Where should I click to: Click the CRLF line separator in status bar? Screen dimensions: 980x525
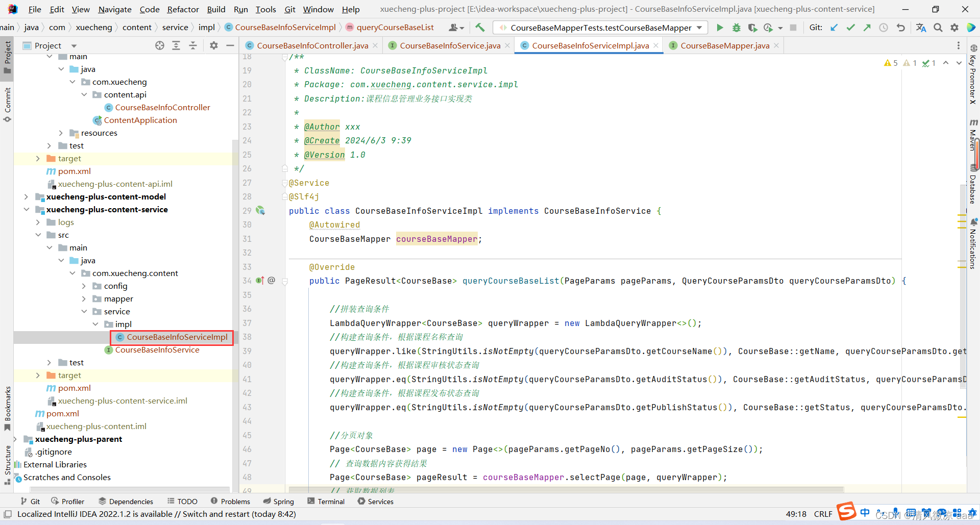(x=823, y=514)
